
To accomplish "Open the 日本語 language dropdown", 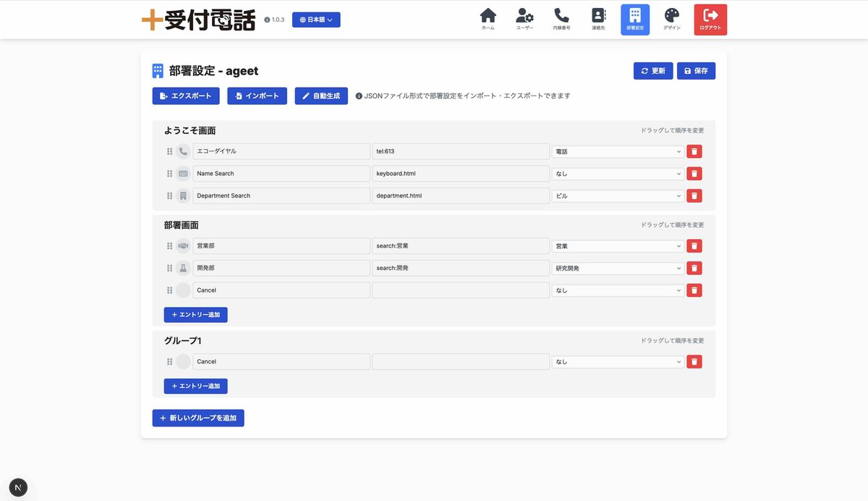I will [316, 20].
